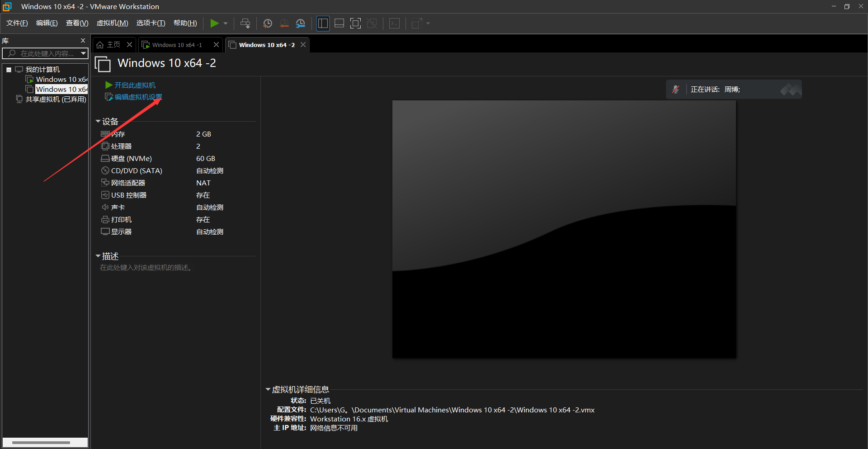Click the 编辑虚拟机设置 link

[138, 97]
